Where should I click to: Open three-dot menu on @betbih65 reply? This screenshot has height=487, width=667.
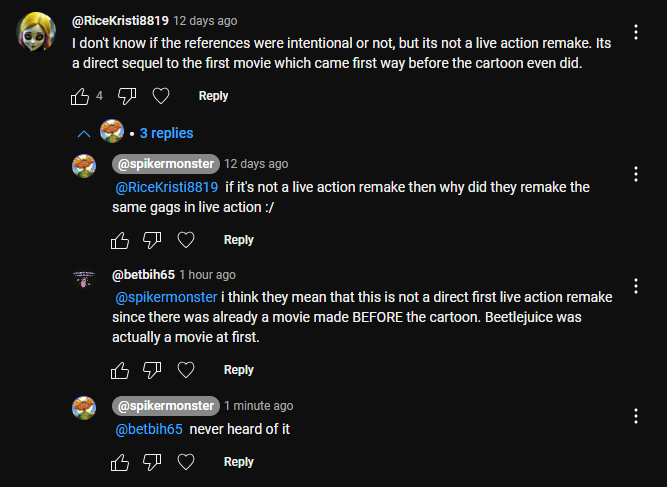click(x=636, y=286)
